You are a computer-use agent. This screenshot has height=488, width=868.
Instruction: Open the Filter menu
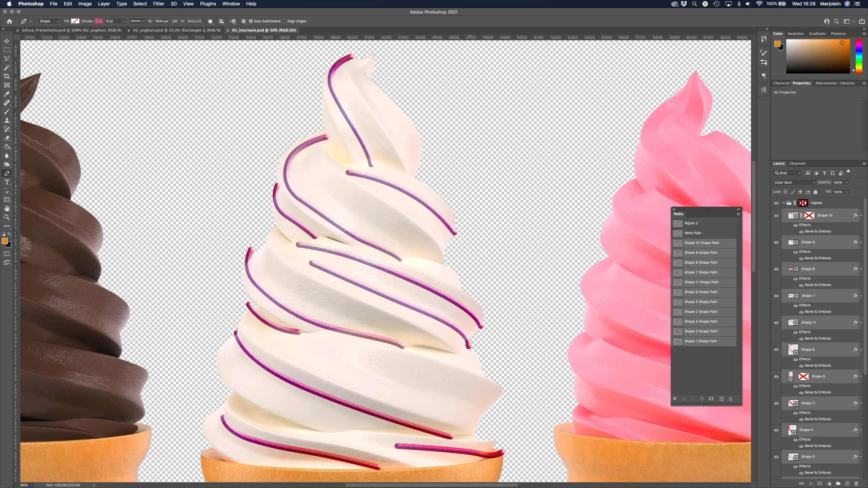pos(158,4)
